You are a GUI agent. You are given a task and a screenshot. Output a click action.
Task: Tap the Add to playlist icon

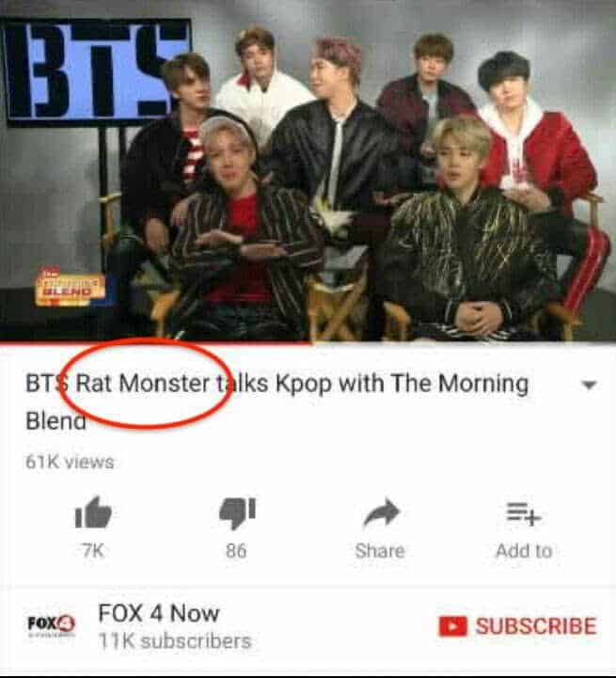pyautogui.click(x=524, y=514)
